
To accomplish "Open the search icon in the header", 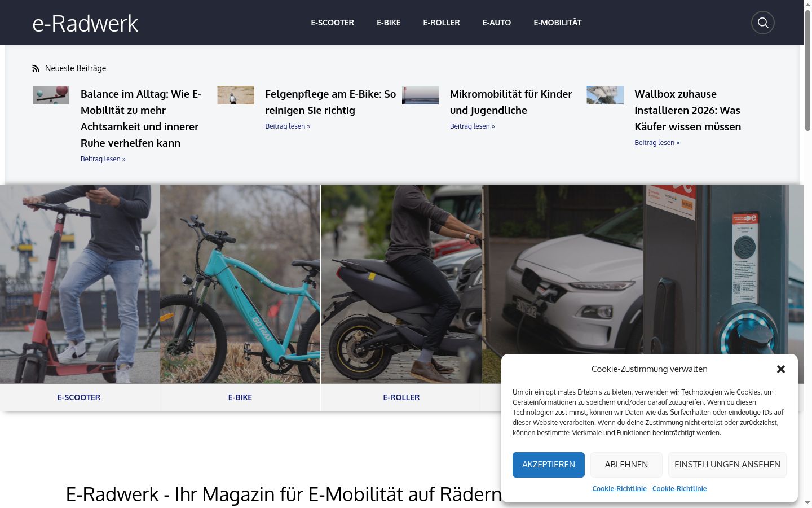I will point(763,23).
